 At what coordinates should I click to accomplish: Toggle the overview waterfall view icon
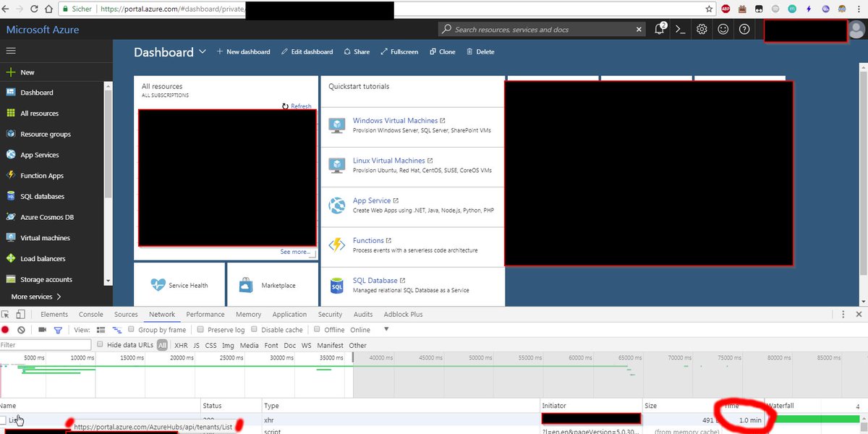click(116, 330)
